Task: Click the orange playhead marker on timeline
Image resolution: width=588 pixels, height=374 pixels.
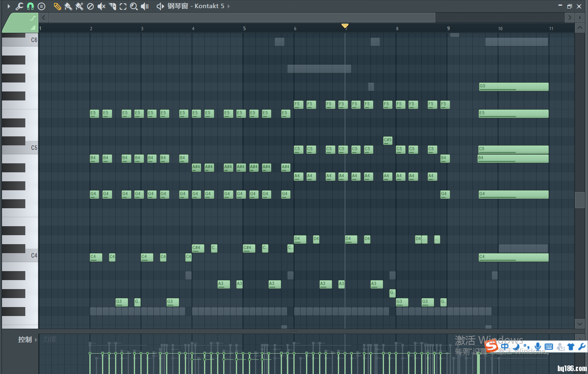Action: click(x=345, y=26)
